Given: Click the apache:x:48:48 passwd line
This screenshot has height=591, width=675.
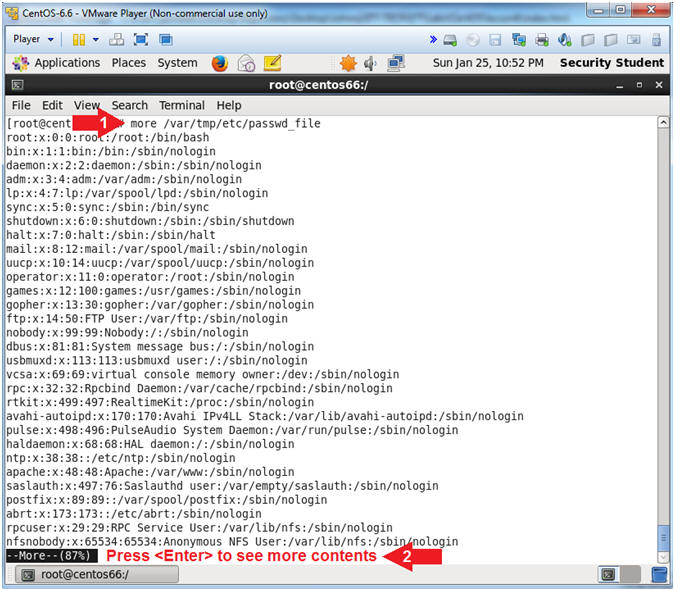Looking at the screenshot, I should coord(150,472).
